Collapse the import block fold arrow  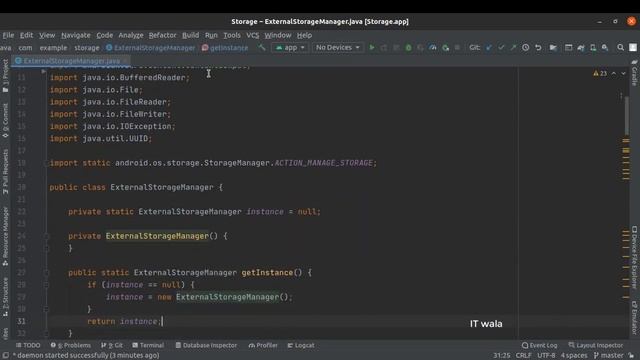pyautogui.click(x=43, y=72)
